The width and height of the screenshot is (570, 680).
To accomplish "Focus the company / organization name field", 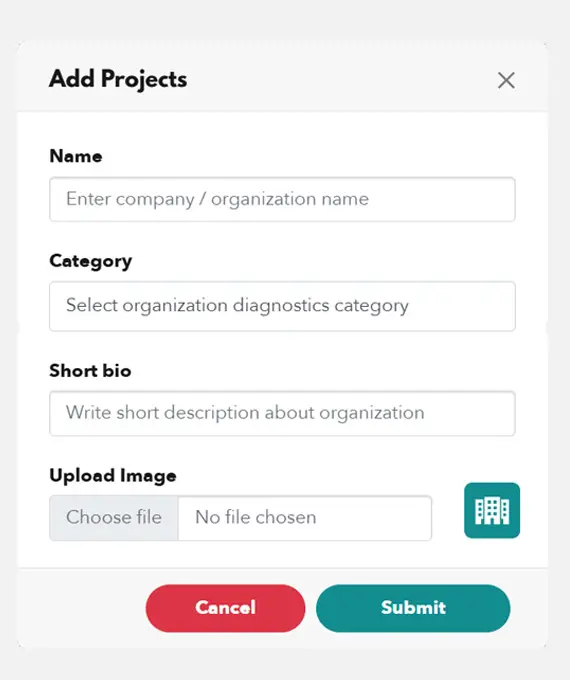I will 282,199.
